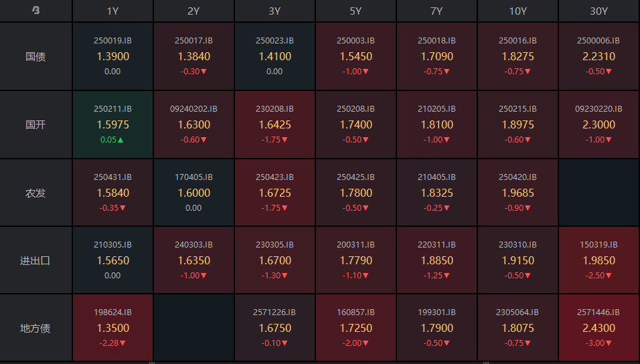Choose the 地方债 row header
The width and height of the screenshot is (640, 364).
tap(35, 329)
